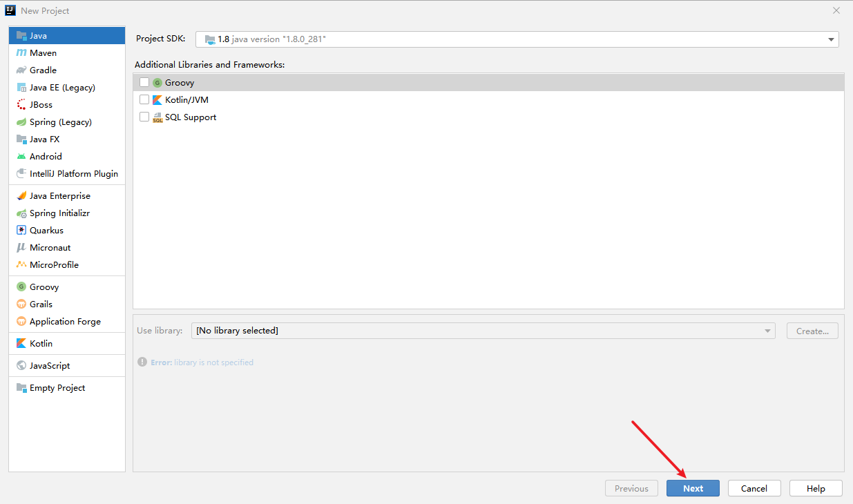This screenshot has width=853, height=504.
Task: Click the Help button
Action: [x=816, y=488]
